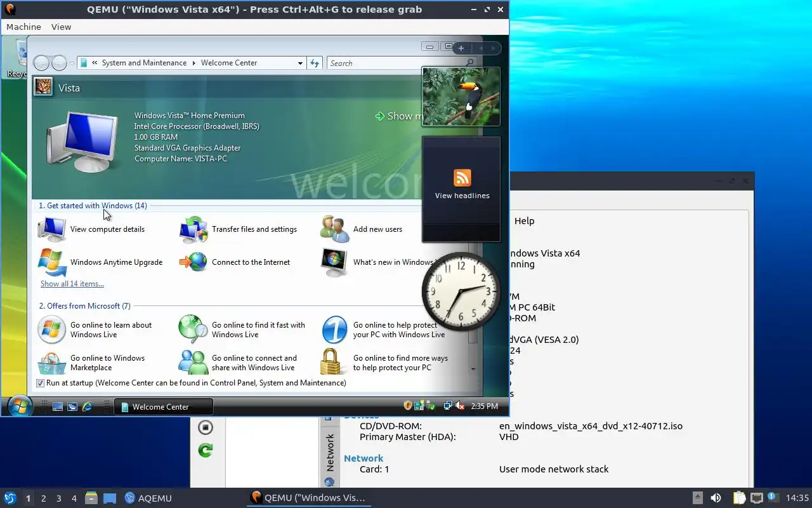812x508 pixels.
Task: Click host update notifier tray icon
Action: point(773,498)
